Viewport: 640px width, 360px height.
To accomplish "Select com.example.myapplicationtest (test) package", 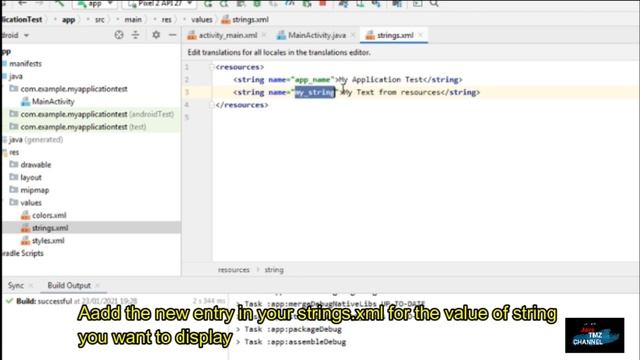I will (78, 127).
